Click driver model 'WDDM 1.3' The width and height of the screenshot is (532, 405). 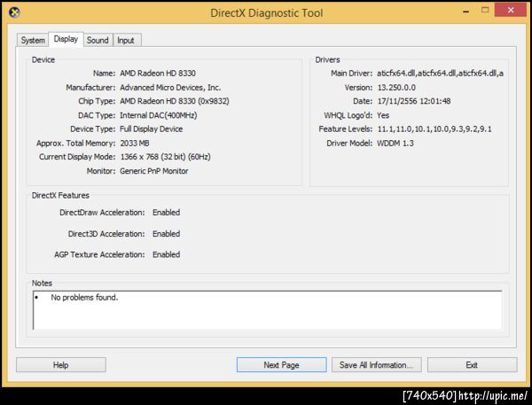pos(395,144)
